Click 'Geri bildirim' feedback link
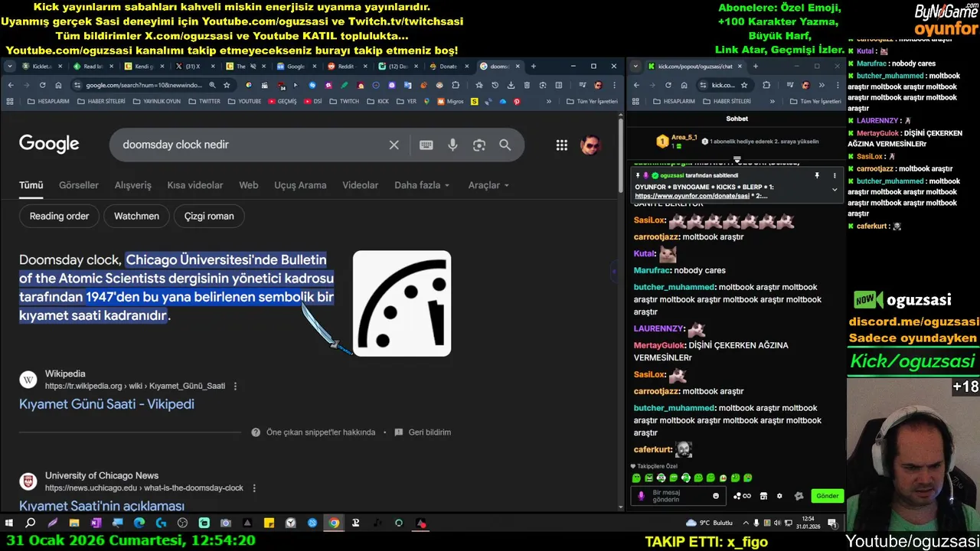 tap(423, 432)
